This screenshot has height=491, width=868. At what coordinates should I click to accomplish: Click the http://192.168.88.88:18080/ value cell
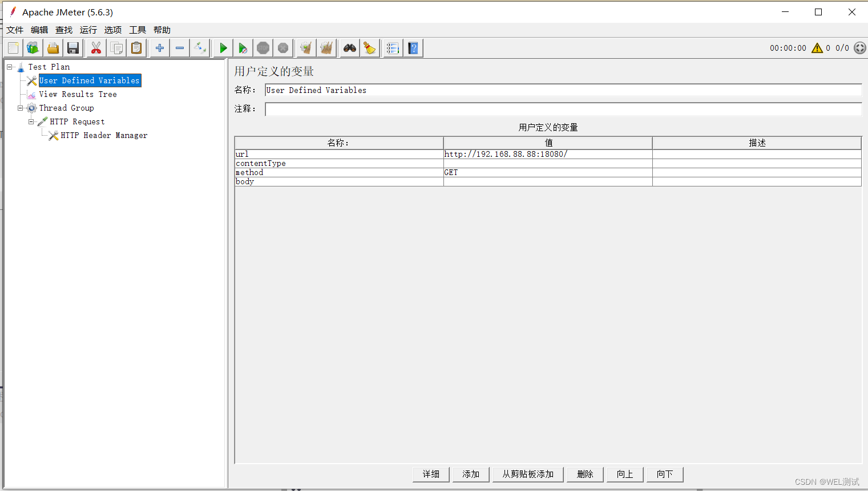pyautogui.click(x=548, y=154)
